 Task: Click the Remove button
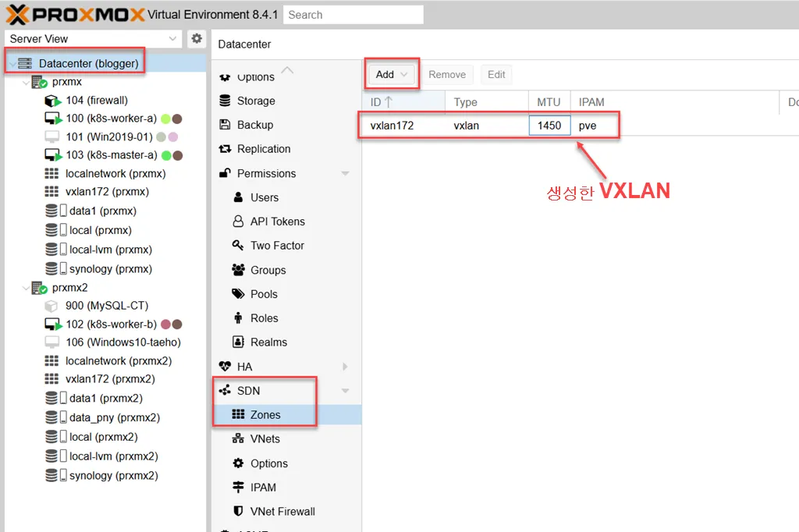pos(447,74)
